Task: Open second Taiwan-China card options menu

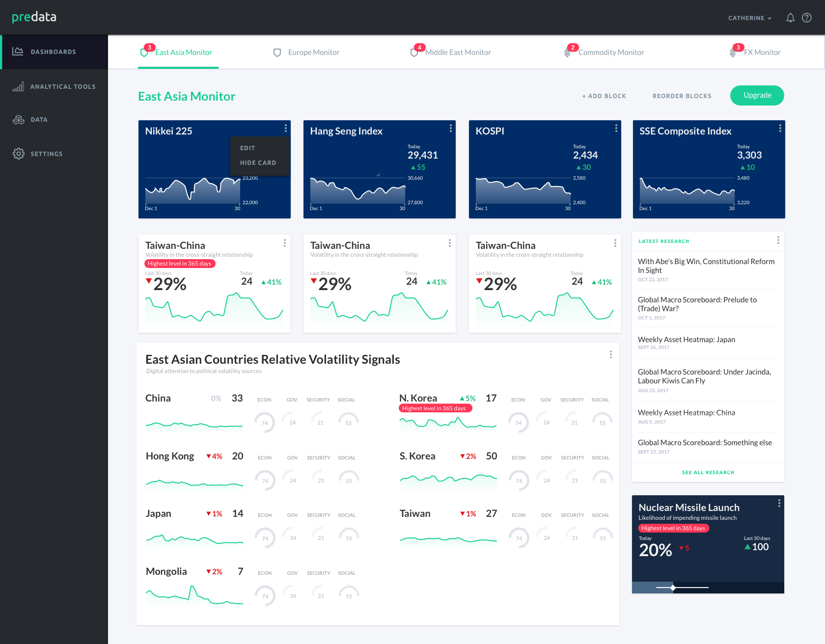Action: tap(449, 243)
